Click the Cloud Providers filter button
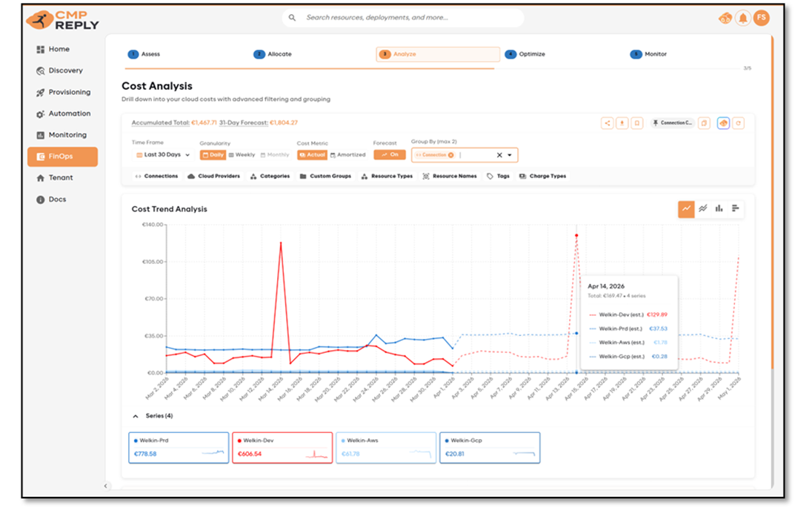 pos(213,177)
